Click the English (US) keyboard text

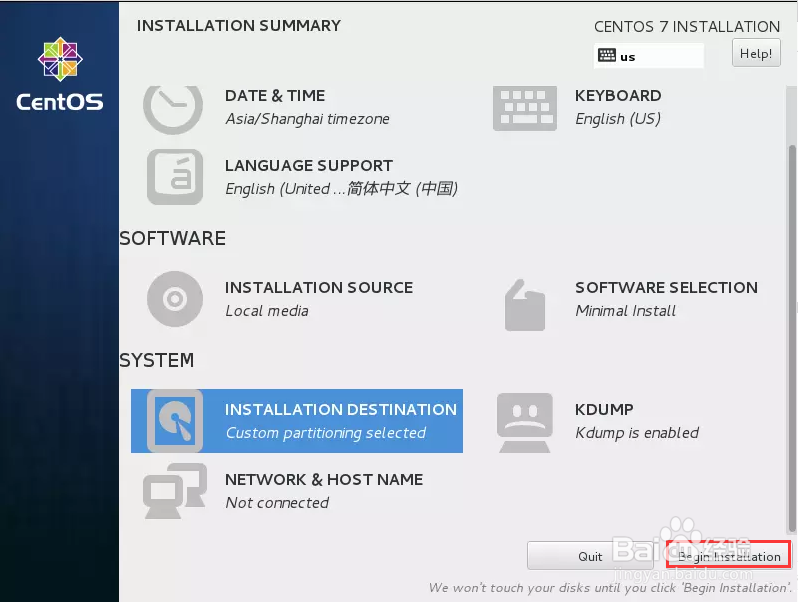tap(618, 119)
